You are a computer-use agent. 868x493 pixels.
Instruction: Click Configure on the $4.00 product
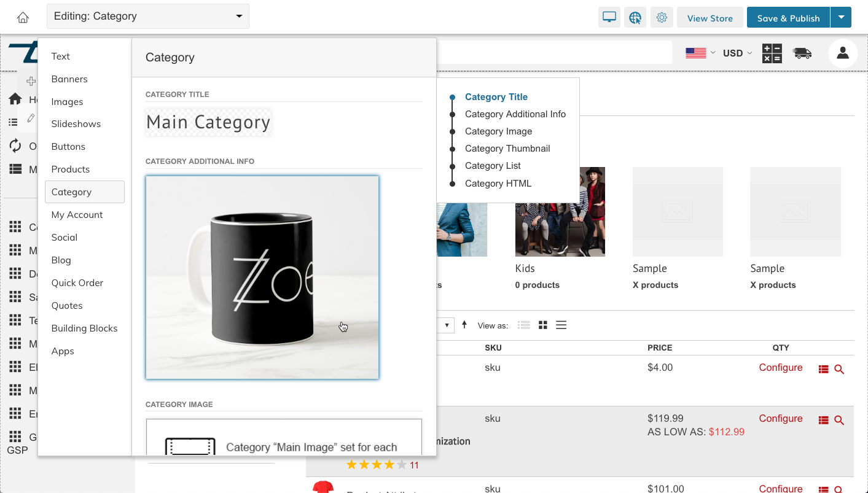pos(781,367)
